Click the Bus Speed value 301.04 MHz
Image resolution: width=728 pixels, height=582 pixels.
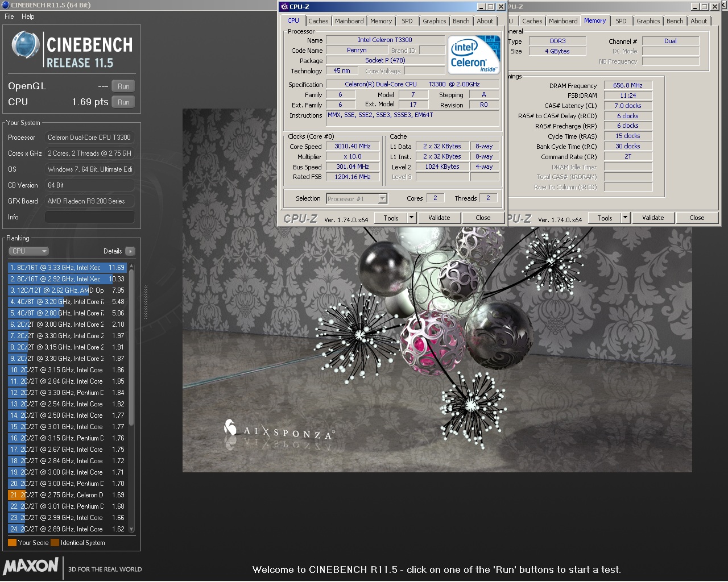pos(353,167)
